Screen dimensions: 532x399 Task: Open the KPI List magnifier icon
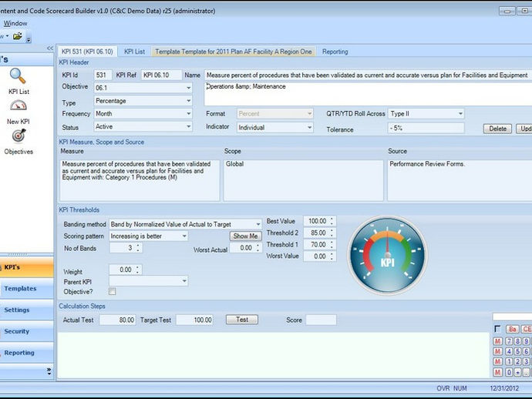pos(18,76)
